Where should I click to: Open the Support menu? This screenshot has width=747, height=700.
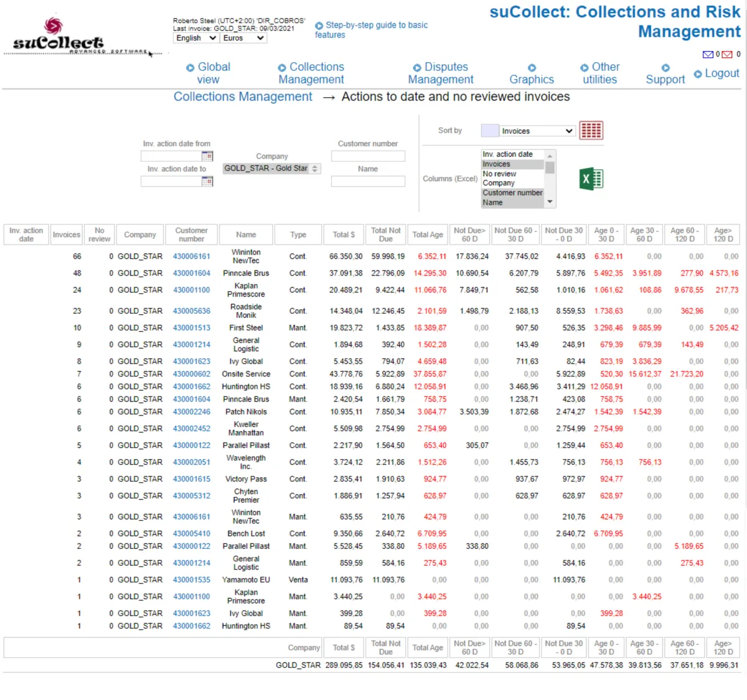tap(665, 73)
